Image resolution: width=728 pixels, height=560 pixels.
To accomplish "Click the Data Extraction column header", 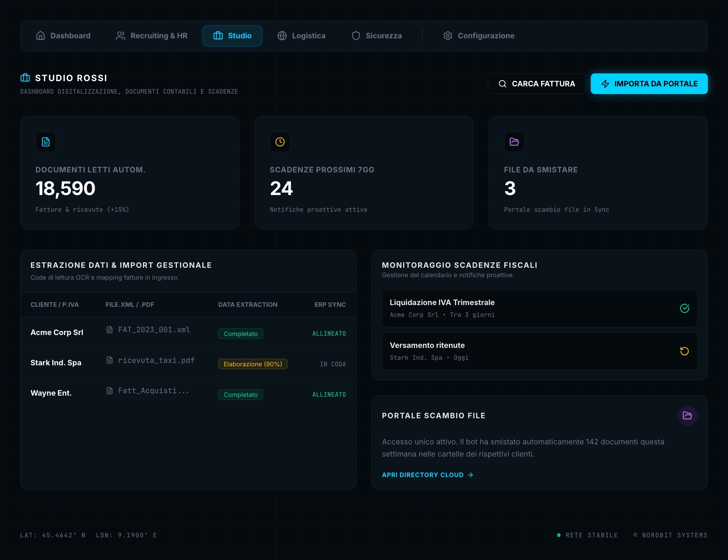I will tap(248, 304).
